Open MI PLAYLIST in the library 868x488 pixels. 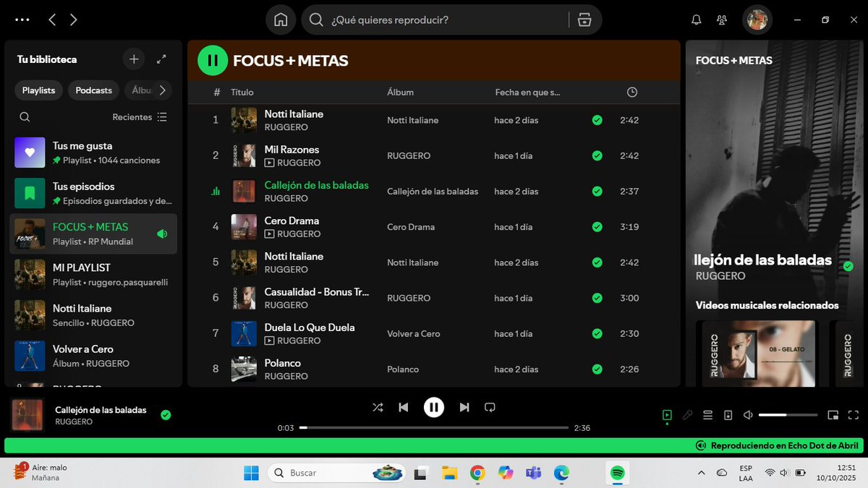[93, 275]
